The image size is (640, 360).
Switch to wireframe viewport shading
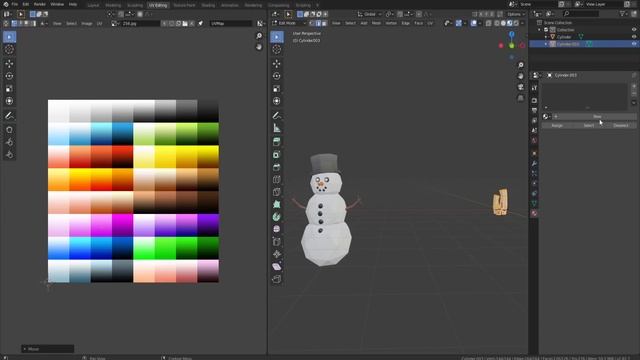pyautogui.click(x=497, y=23)
